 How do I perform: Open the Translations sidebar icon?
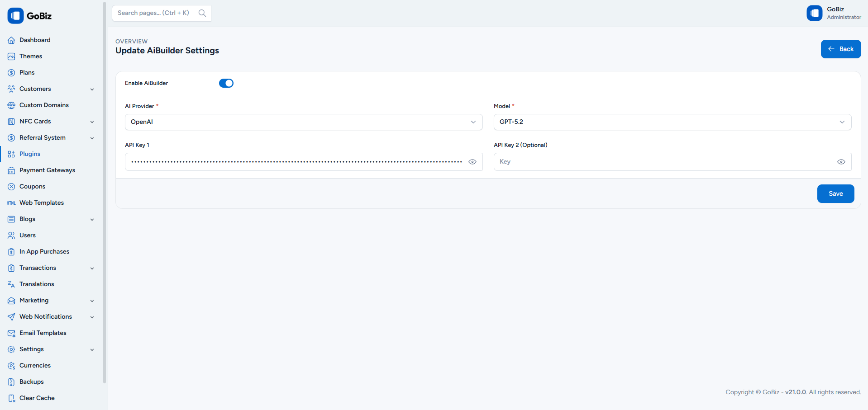point(11,284)
